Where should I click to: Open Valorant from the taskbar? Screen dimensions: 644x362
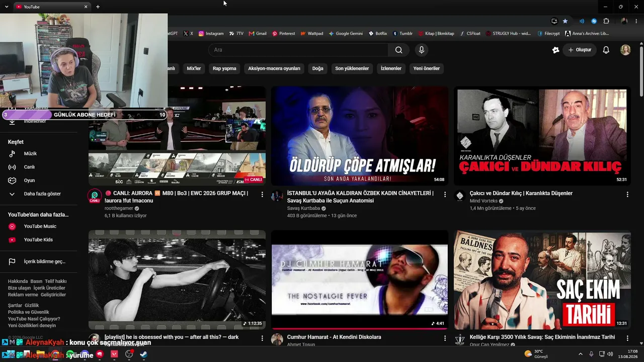[114, 354]
